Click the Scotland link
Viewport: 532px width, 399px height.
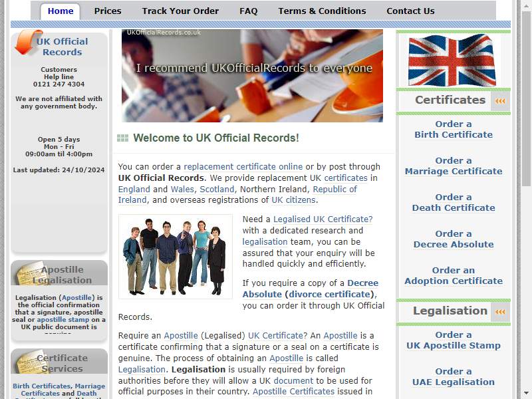(x=217, y=189)
